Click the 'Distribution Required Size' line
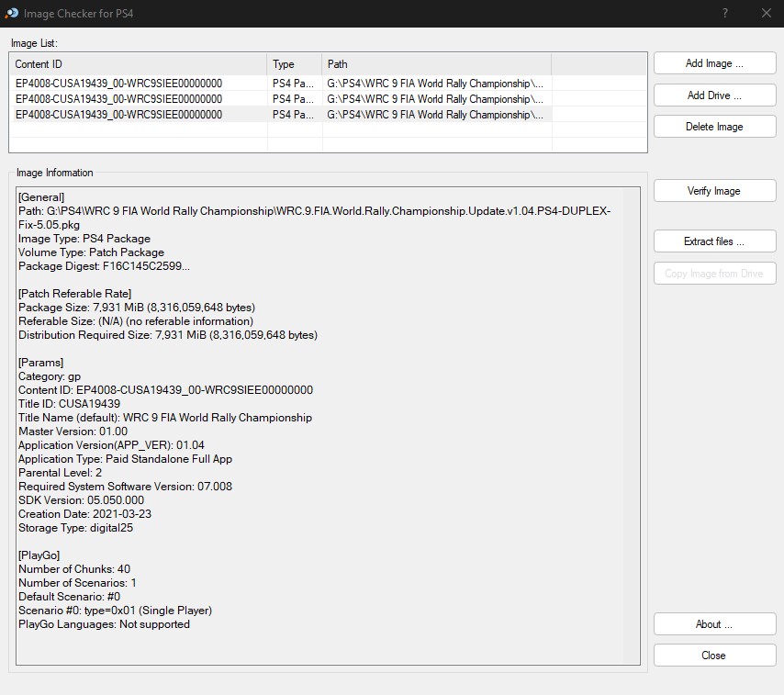Screen dimensions: 784x695 click(x=168, y=335)
